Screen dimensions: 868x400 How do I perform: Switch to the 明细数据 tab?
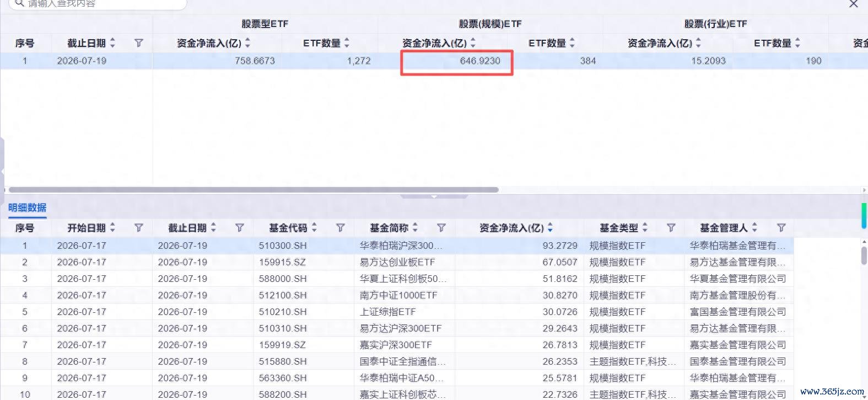pos(28,208)
